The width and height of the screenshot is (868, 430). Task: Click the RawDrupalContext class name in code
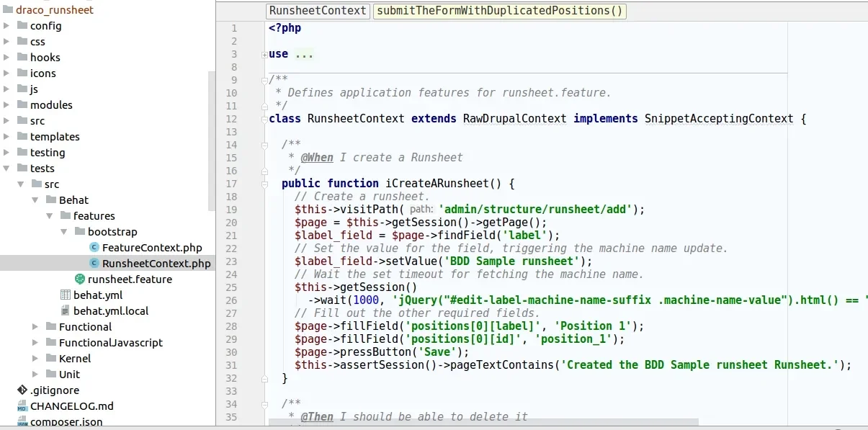click(x=515, y=118)
